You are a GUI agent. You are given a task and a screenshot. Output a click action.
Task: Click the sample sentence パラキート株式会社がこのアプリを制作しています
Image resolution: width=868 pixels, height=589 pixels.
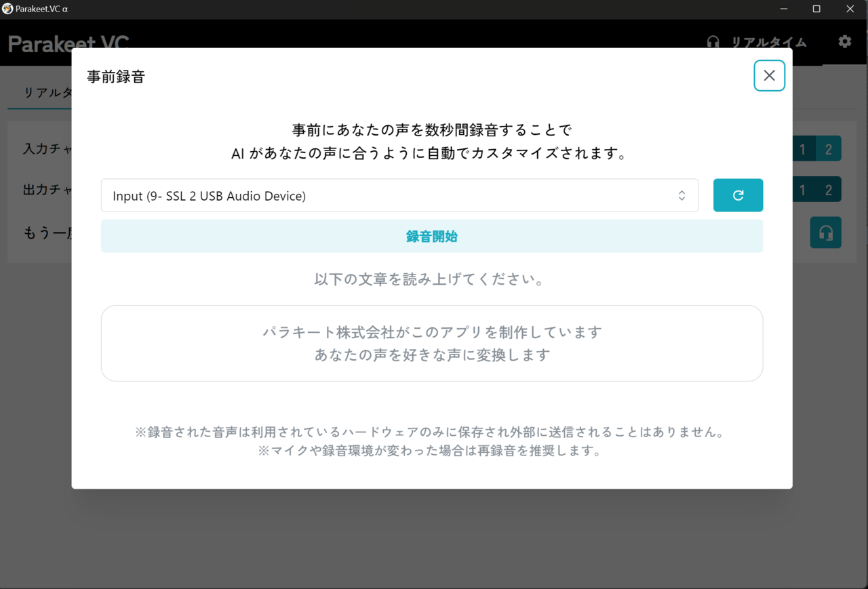[x=432, y=332]
